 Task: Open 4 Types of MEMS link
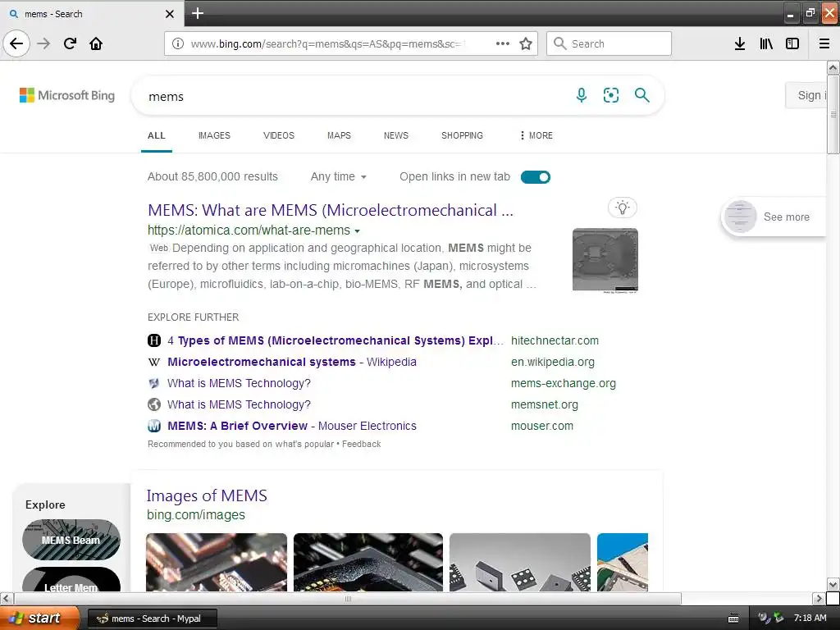pos(336,340)
